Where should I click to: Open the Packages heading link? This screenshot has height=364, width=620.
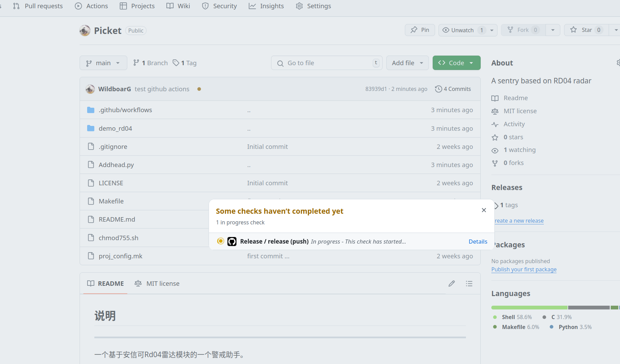[509, 245]
